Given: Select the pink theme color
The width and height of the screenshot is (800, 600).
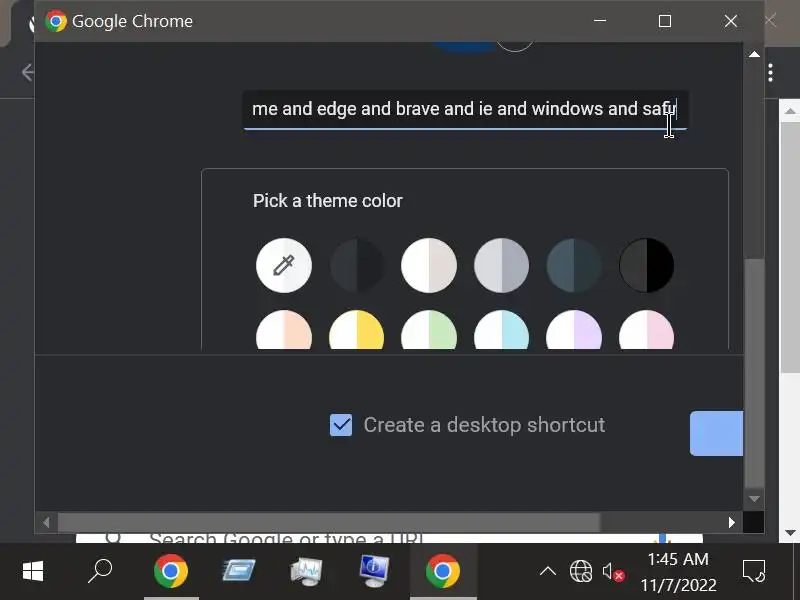Looking at the screenshot, I should coord(646,330).
